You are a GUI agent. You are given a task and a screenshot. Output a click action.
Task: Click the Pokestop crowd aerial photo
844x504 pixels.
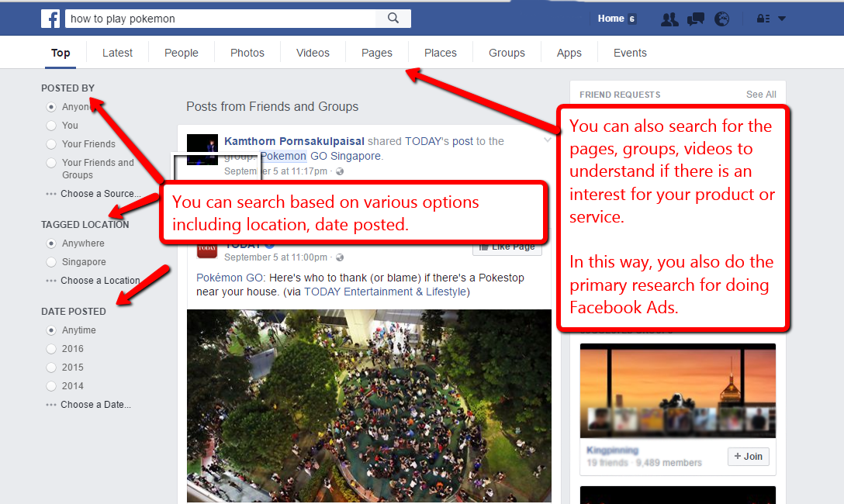[x=369, y=406]
